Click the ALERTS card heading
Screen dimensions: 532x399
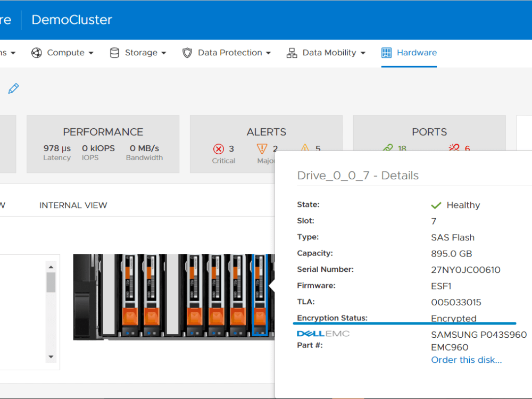(267, 132)
